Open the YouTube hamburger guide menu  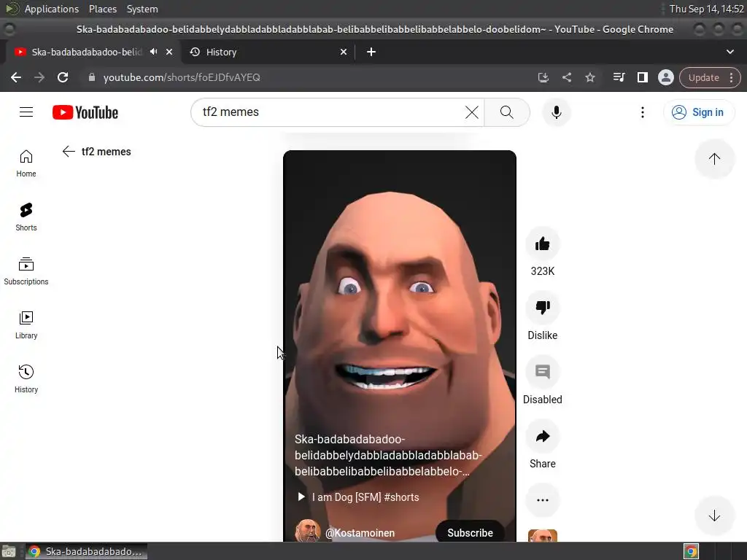[26, 112]
